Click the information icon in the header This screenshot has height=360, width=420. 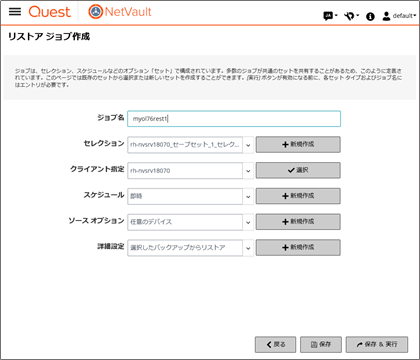pos(370,16)
